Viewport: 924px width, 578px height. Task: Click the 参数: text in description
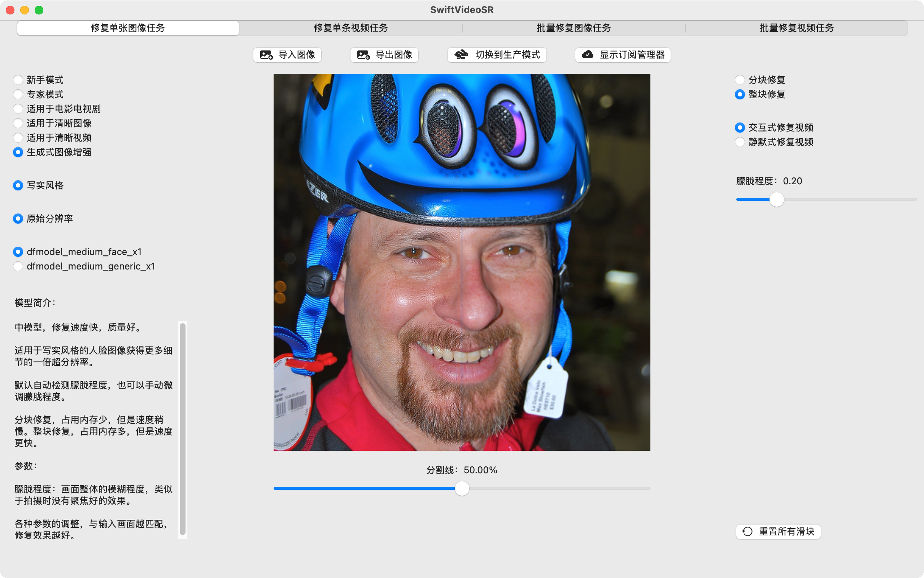pos(26,466)
